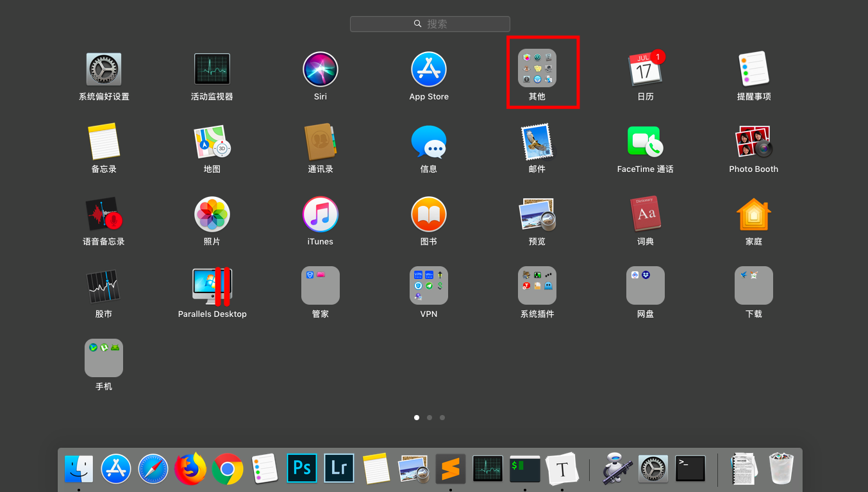The image size is (868, 492).
Task: Launch Siri from Launchpad
Action: 320,69
